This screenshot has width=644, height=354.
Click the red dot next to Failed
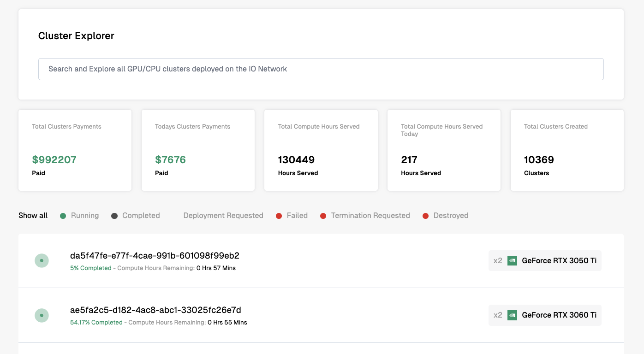(279, 216)
